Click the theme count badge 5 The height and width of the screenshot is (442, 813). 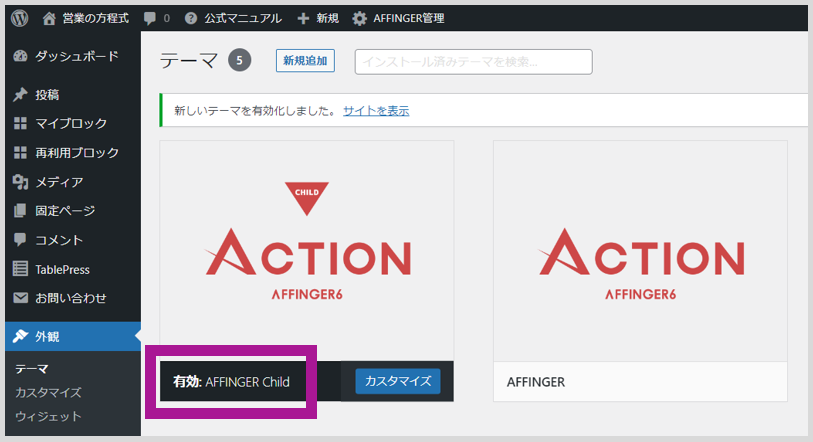(x=240, y=61)
